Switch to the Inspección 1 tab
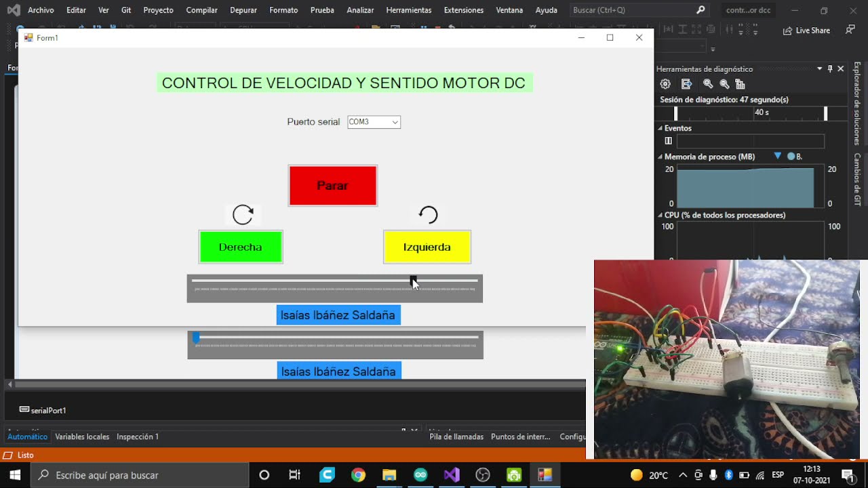This screenshot has height=488, width=868. 138,436
